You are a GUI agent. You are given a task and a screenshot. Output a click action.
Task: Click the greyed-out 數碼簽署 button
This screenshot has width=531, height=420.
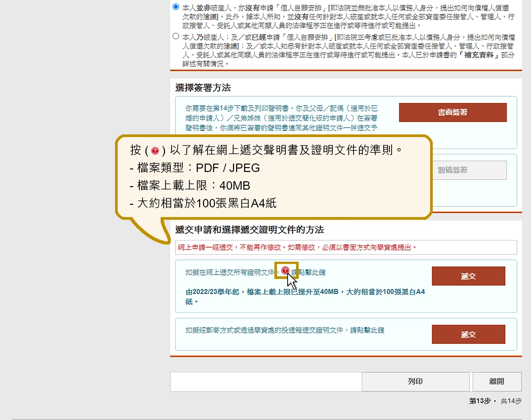click(453, 170)
